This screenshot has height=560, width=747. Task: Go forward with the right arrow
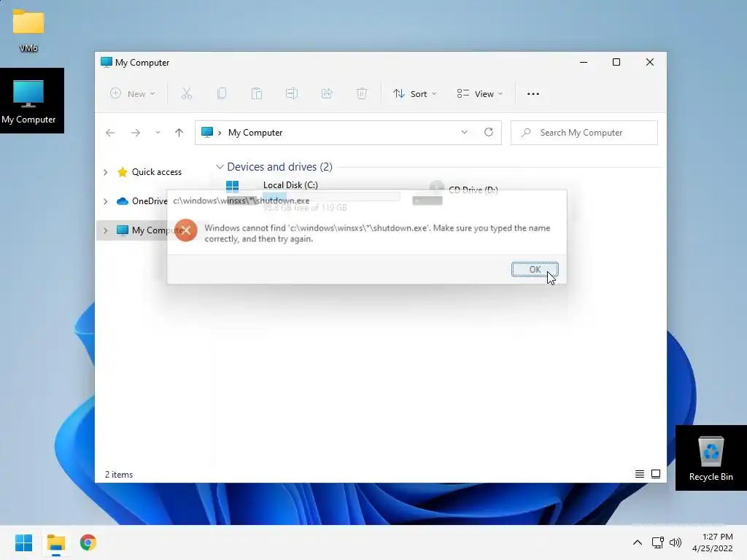136,133
